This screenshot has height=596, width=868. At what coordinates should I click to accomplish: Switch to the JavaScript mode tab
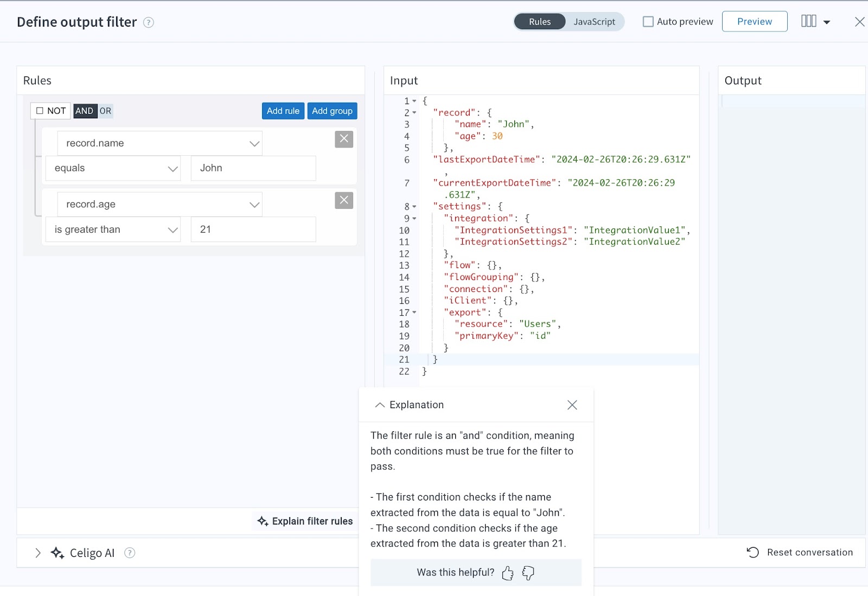(x=595, y=22)
